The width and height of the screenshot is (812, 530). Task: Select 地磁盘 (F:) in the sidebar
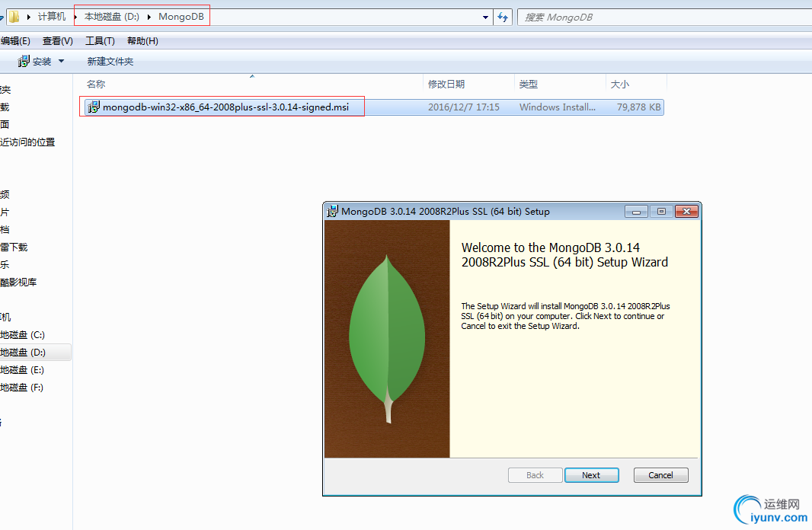pos(22,388)
